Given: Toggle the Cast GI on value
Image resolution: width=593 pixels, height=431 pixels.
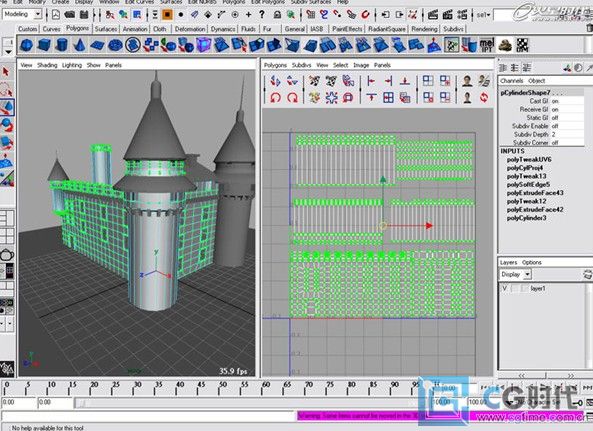Looking at the screenshot, I should pos(555,101).
